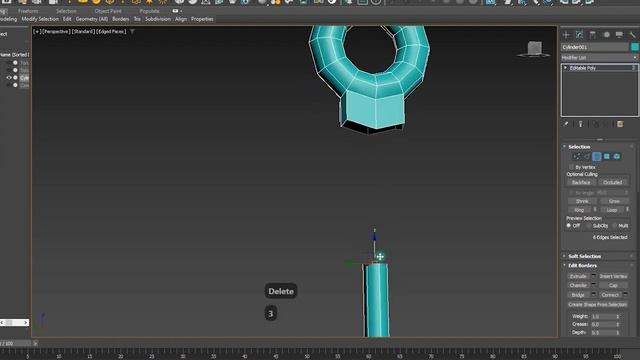
Task: Toggle Occluded optional culling
Action: coord(613,182)
